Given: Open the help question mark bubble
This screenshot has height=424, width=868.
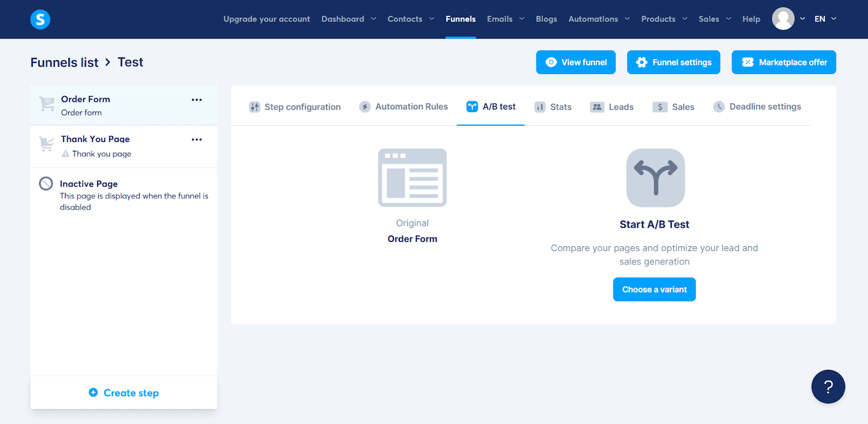Looking at the screenshot, I should (828, 387).
